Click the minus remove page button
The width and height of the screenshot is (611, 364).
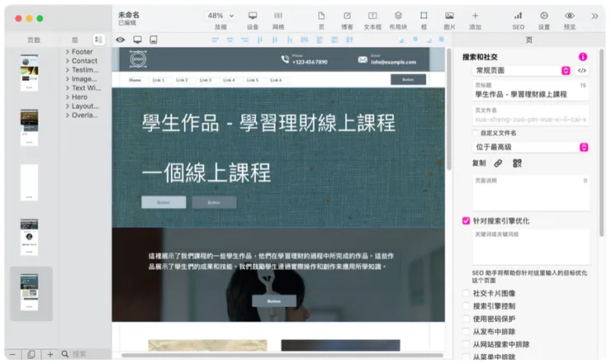click(12, 354)
